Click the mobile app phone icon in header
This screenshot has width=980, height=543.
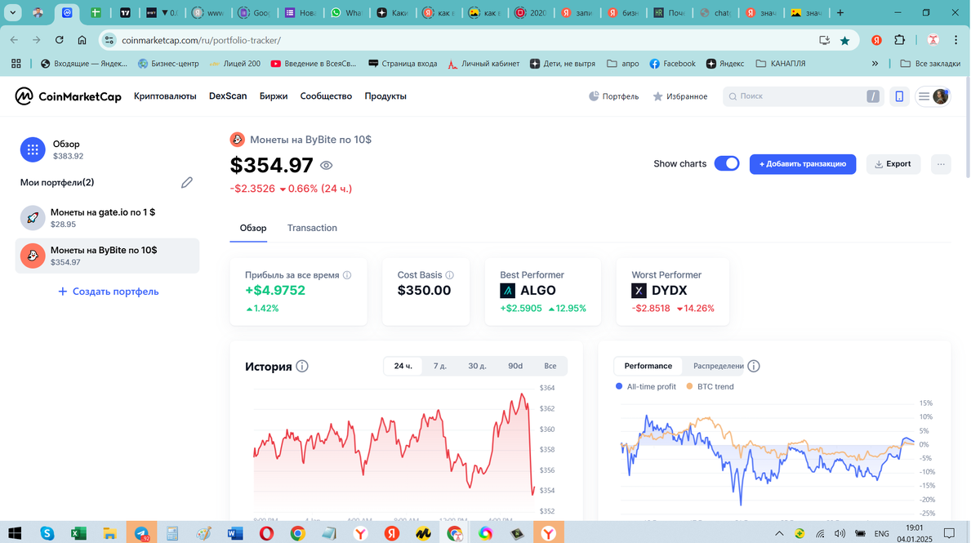pos(899,96)
